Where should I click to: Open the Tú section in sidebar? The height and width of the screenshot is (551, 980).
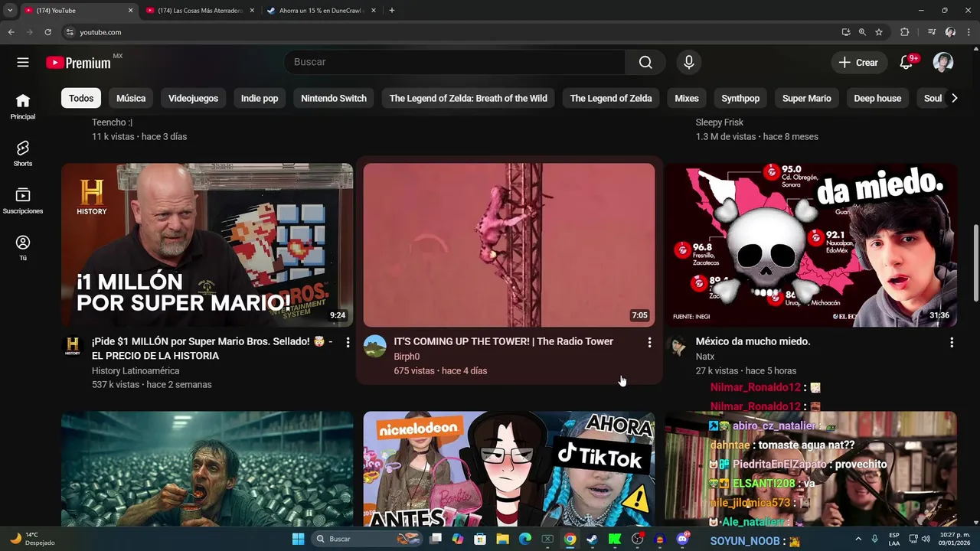pos(23,248)
